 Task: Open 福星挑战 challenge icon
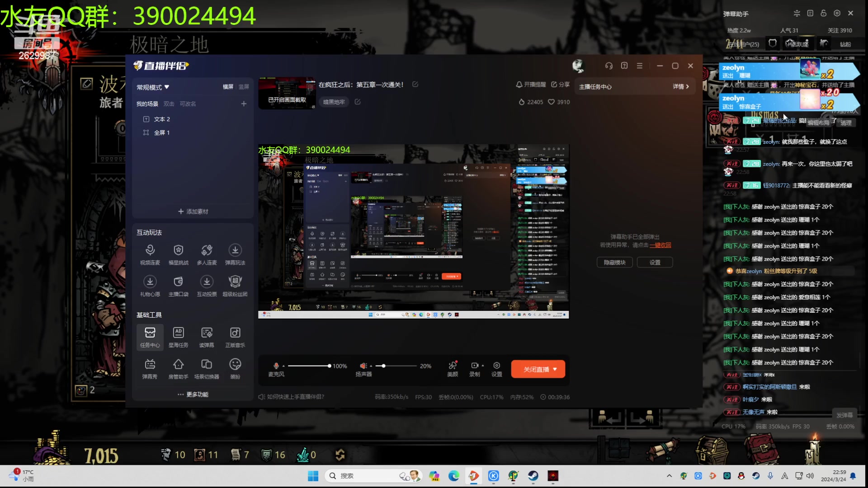[178, 254]
